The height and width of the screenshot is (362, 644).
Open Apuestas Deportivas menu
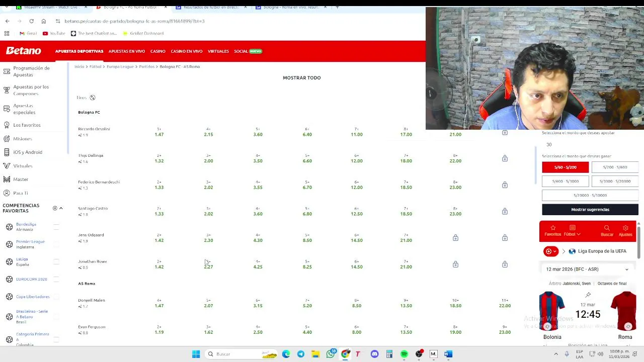tap(79, 51)
